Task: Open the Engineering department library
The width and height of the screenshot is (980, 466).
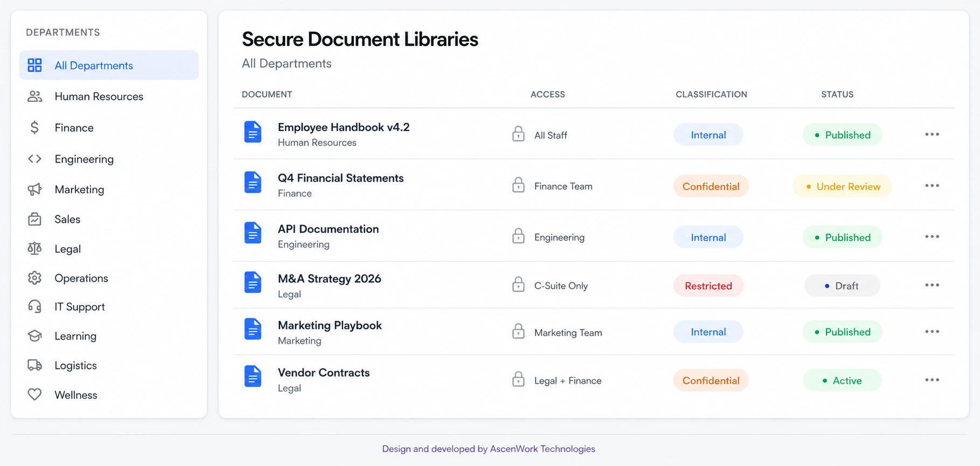Action: pos(109,159)
